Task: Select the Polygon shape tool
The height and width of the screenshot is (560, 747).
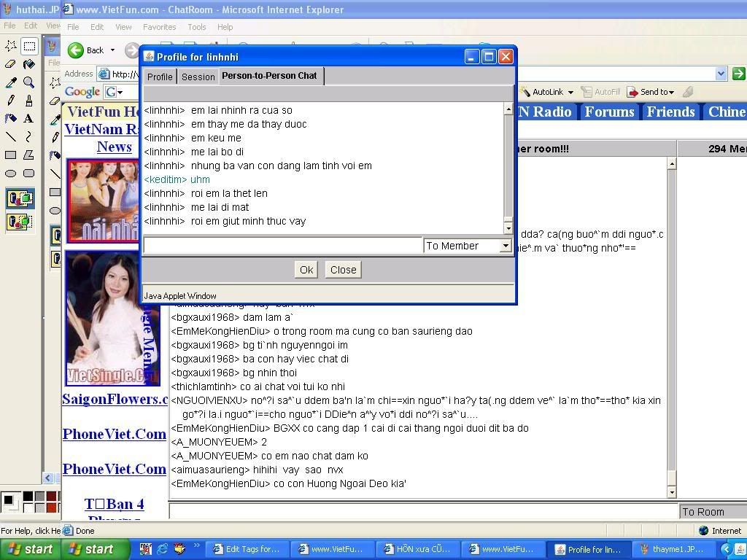Action: [x=29, y=155]
